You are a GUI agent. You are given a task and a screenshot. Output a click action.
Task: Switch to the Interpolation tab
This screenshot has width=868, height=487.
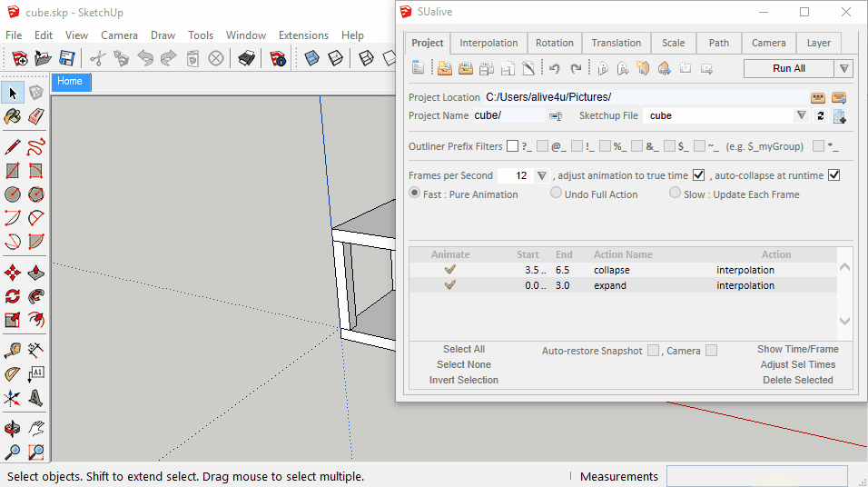pyautogui.click(x=488, y=44)
